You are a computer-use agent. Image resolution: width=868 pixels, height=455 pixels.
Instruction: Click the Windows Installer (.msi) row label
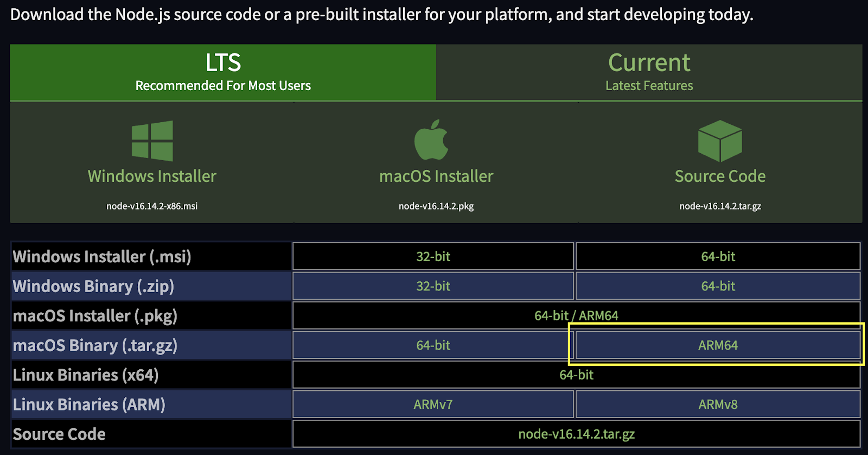coord(102,256)
